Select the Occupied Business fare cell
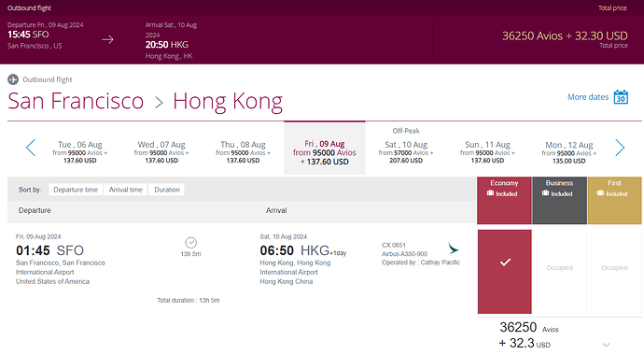This screenshot has height=355, width=644. point(559,272)
